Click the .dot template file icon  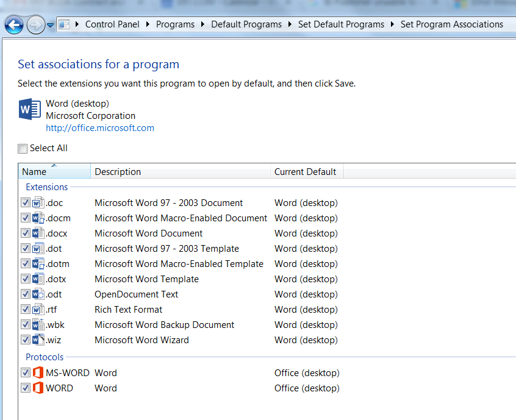(x=38, y=248)
